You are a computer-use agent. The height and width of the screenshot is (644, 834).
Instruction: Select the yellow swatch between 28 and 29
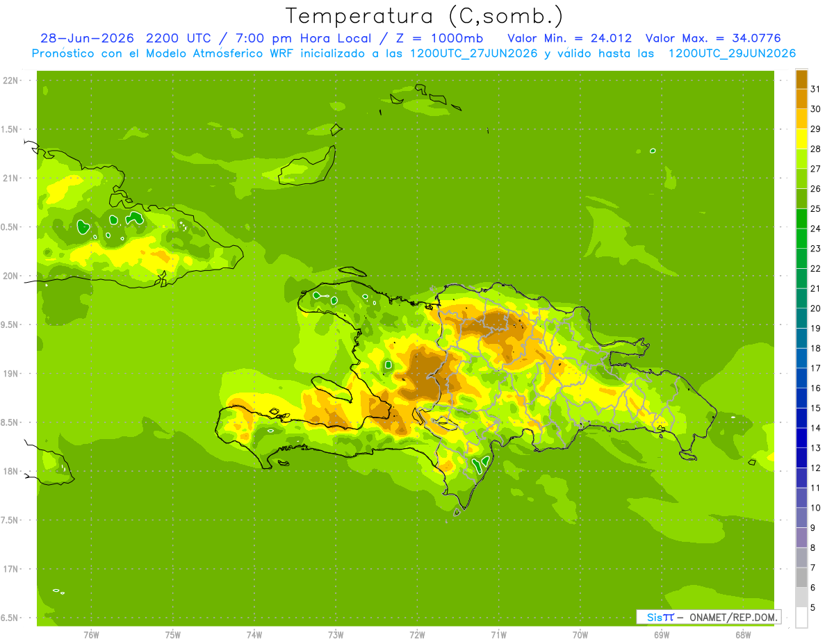click(801, 139)
